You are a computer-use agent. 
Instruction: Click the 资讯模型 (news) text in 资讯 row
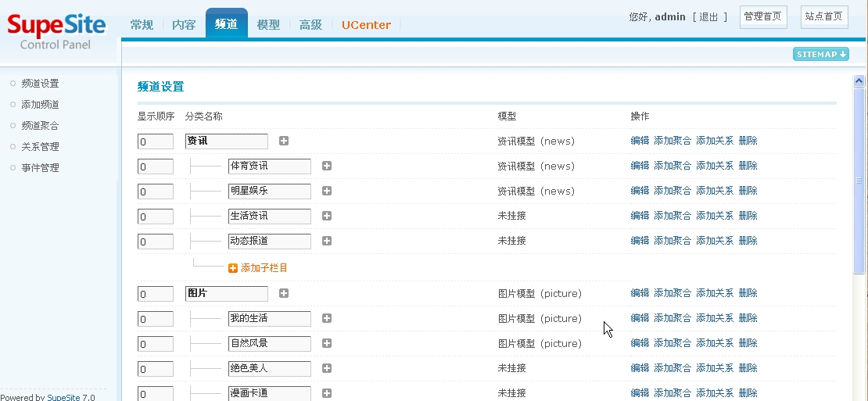pyautogui.click(x=536, y=141)
